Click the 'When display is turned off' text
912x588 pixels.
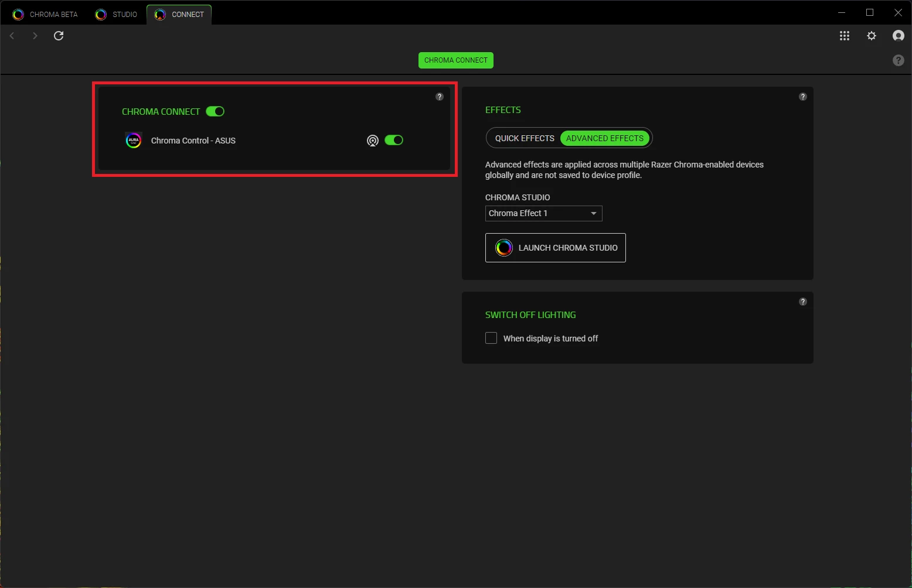[x=550, y=339]
